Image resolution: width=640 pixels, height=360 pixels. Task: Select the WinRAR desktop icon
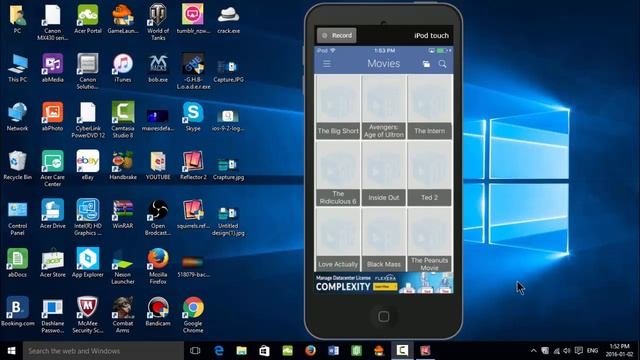pyautogui.click(x=123, y=214)
